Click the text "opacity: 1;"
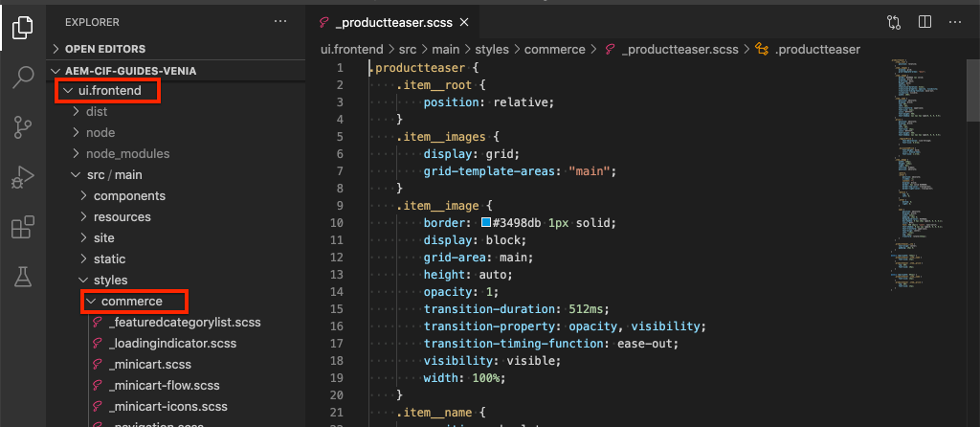 pos(461,292)
